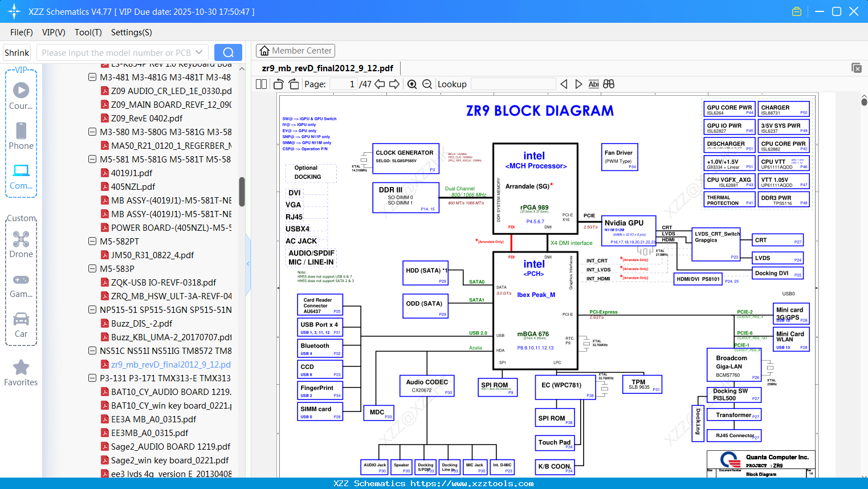868x489 pixels.
Task: Open the Member Center
Action: 295,51
